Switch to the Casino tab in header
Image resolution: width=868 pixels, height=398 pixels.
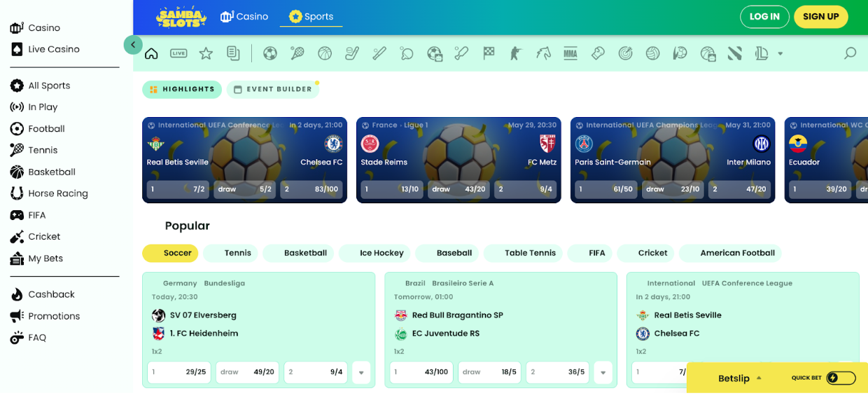point(244,17)
